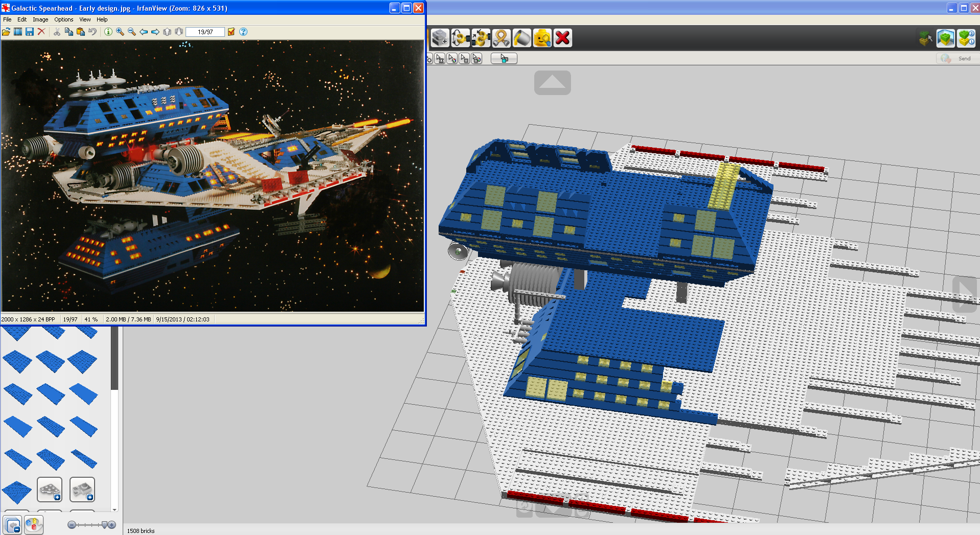980x535 pixels.
Task: Go to next image blue right arrow
Action: point(155,32)
